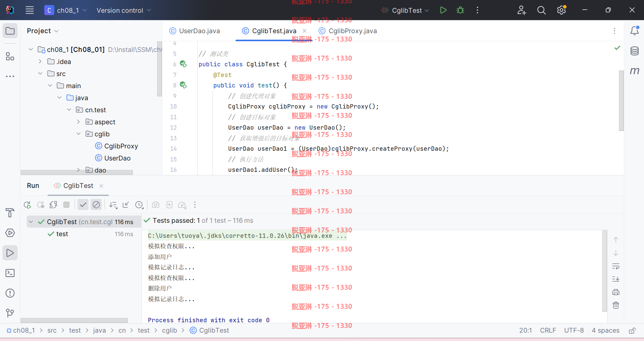Close the CglibTest run tab
This screenshot has width=644, height=341.
click(101, 186)
